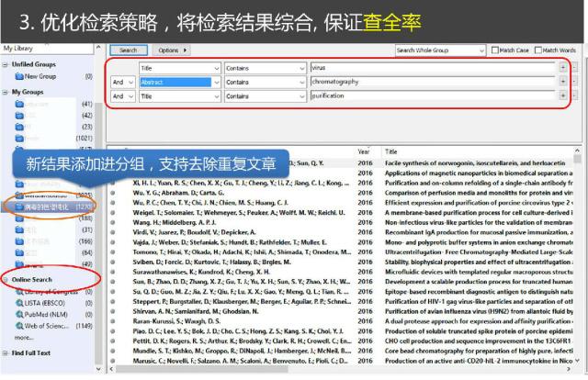
Task: Toggle read status dot for Wu, Y. G. entry
Action: pyautogui.click(x=112, y=193)
